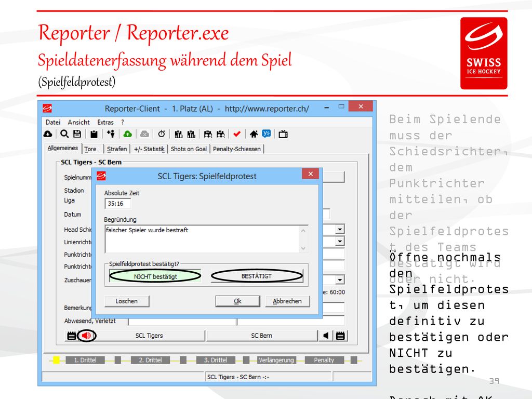Switch to the Shots on Goal tab
This screenshot has height=399, width=532.
point(189,149)
